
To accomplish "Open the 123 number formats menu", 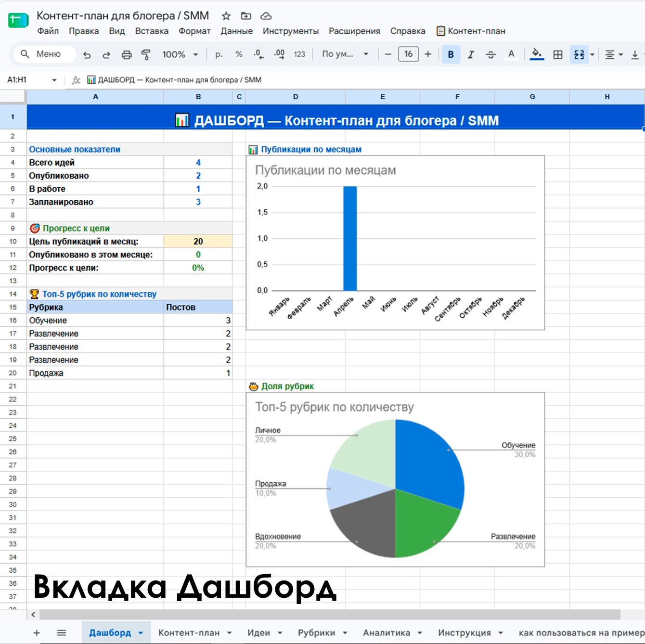I will click(x=299, y=54).
